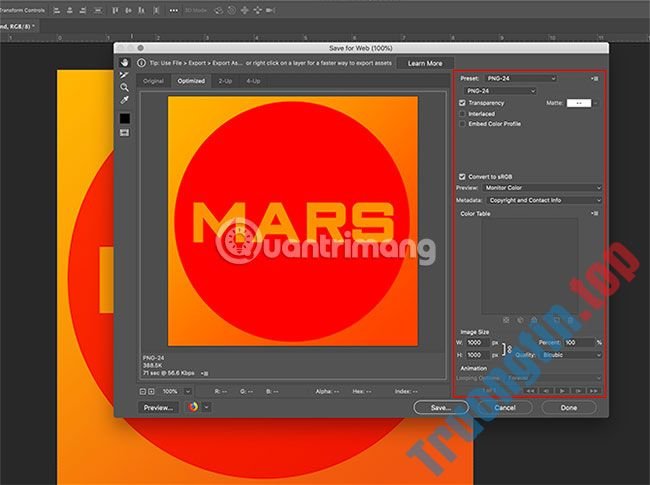Switch to the 2-Up tab

225,81
